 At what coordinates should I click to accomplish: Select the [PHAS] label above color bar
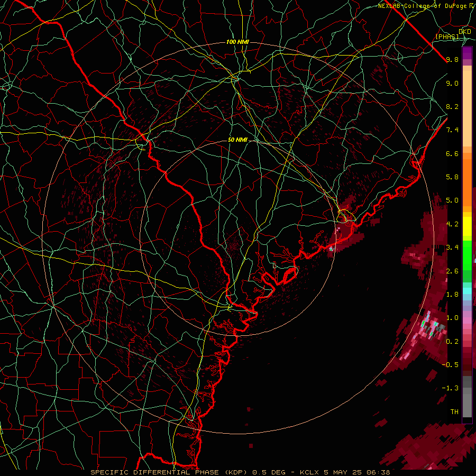coord(447,37)
